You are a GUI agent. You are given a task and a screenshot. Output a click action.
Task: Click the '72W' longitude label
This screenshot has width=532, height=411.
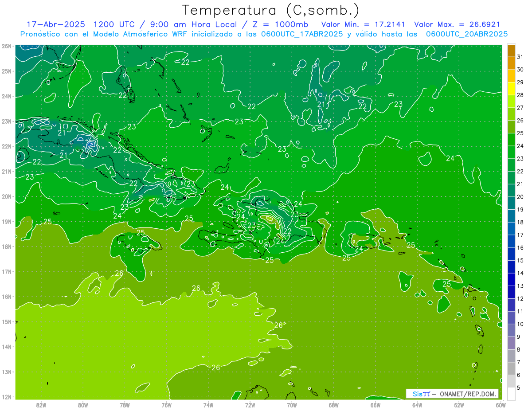(250, 405)
